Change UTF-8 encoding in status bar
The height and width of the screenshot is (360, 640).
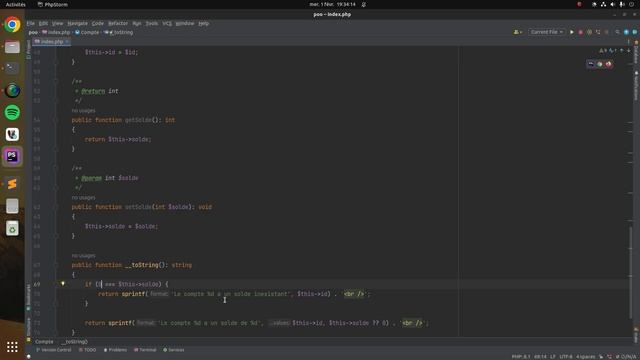click(x=566, y=357)
